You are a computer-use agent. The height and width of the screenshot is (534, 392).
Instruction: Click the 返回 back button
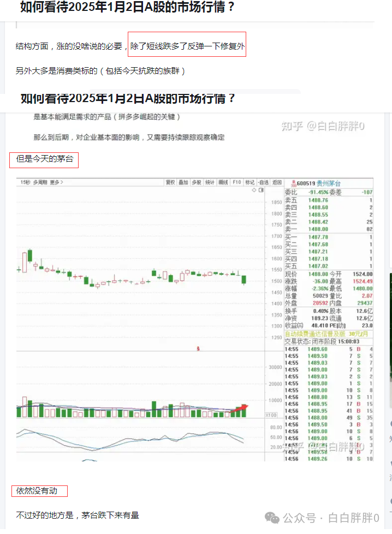point(277,182)
